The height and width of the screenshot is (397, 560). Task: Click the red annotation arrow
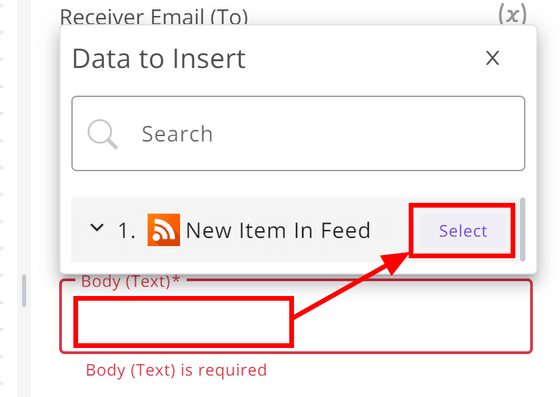coord(351,286)
